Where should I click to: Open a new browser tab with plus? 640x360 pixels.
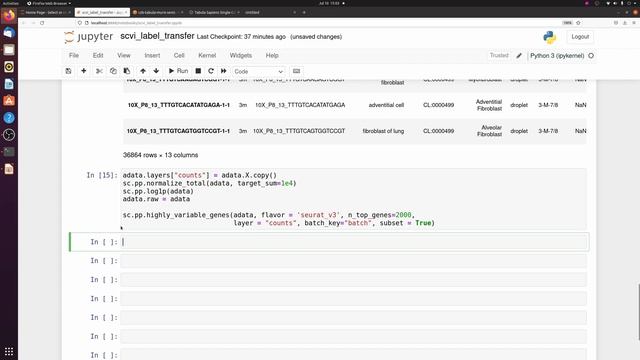click(304, 12)
